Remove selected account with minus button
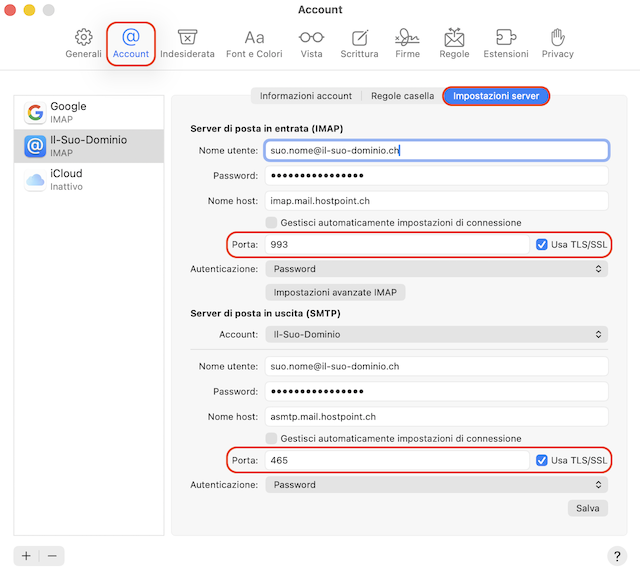640x577 pixels. pyautogui.click(x=52, y=556)
